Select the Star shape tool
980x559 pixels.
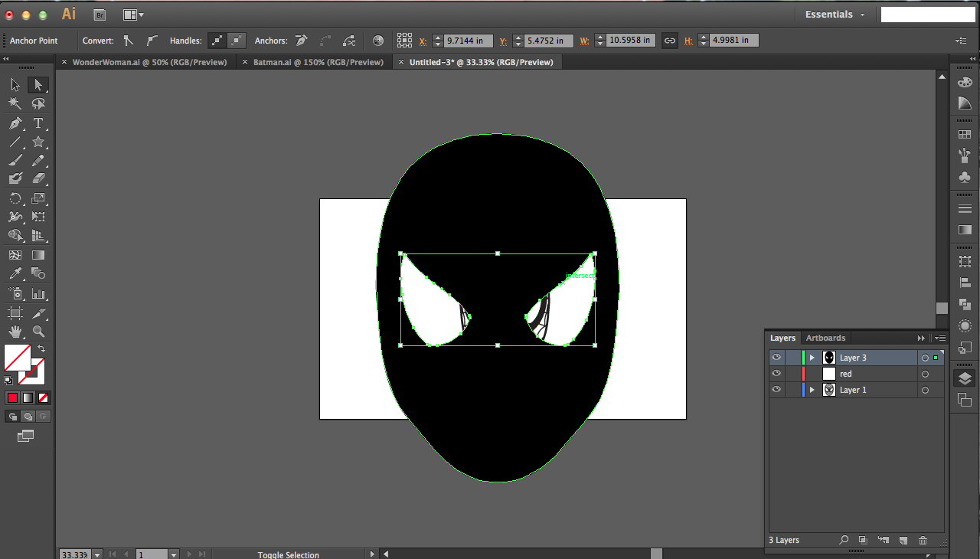38,142
